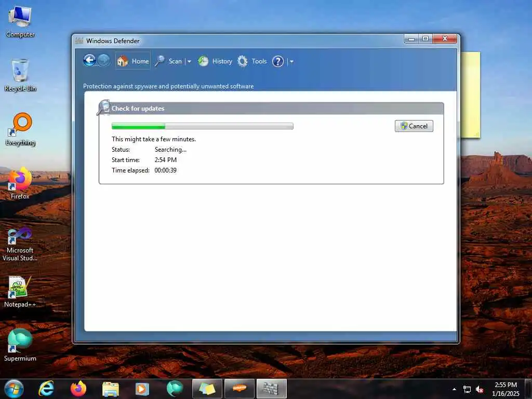Select the Tools toolbar label
This screenshot has width=532, height=399.
[x=259, y=61]
